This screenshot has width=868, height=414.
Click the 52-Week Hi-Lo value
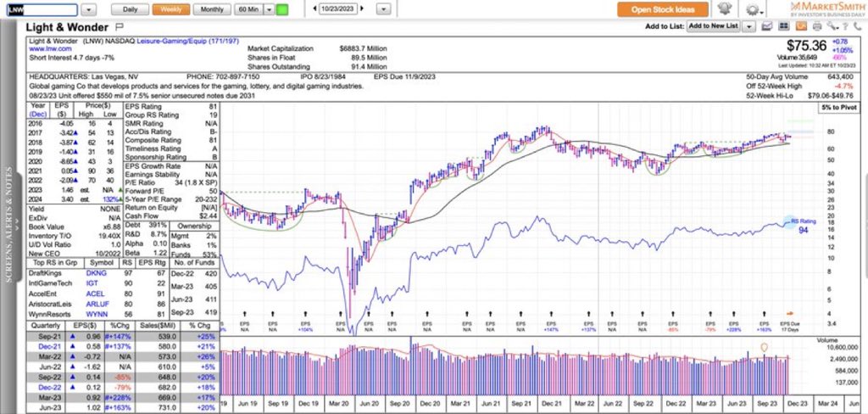[830, 98]
